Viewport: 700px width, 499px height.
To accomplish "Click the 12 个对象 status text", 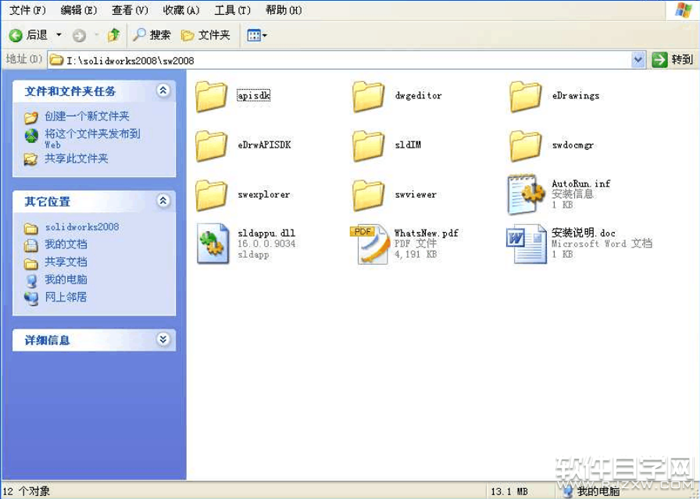I will pyautogui.click(x=26, y=492).
